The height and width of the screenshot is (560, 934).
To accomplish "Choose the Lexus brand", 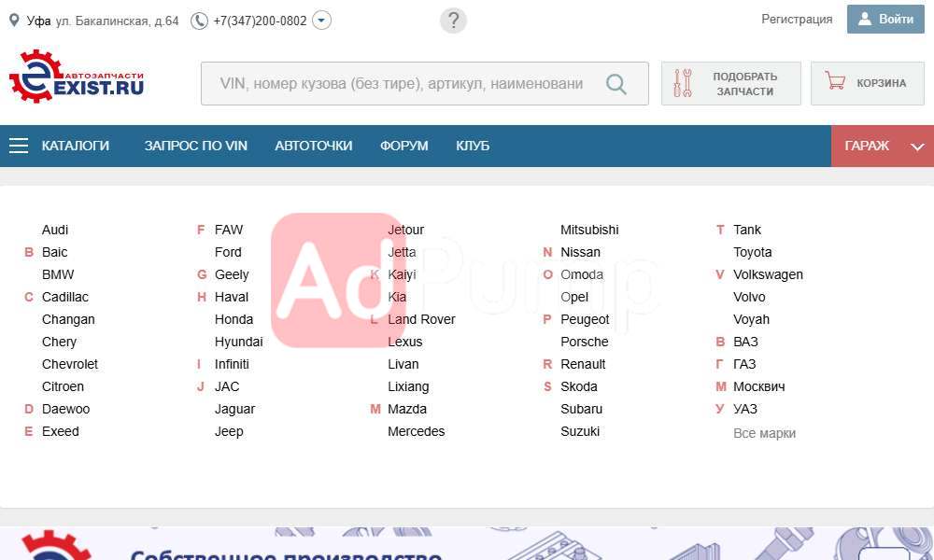I will (405, 343).
